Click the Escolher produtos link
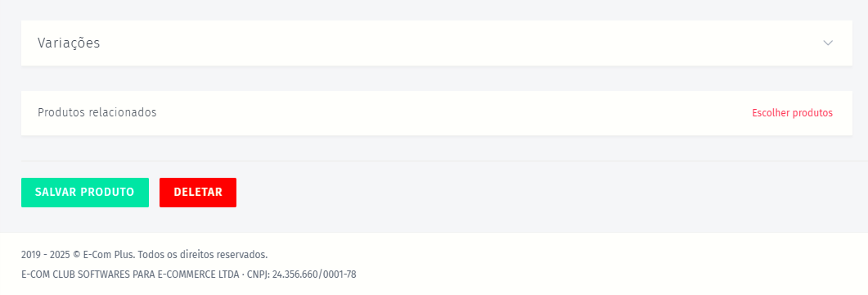The image size is (868, 295). [x=792, y=112]
